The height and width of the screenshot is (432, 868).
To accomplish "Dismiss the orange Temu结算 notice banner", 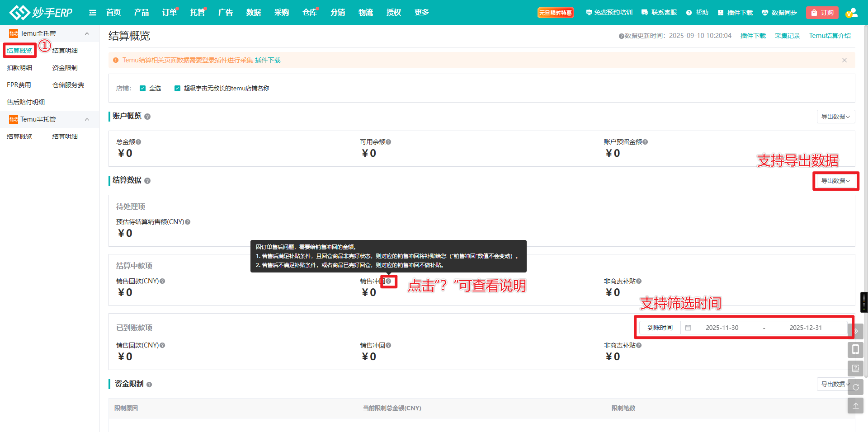I will [x=844, y=60].
